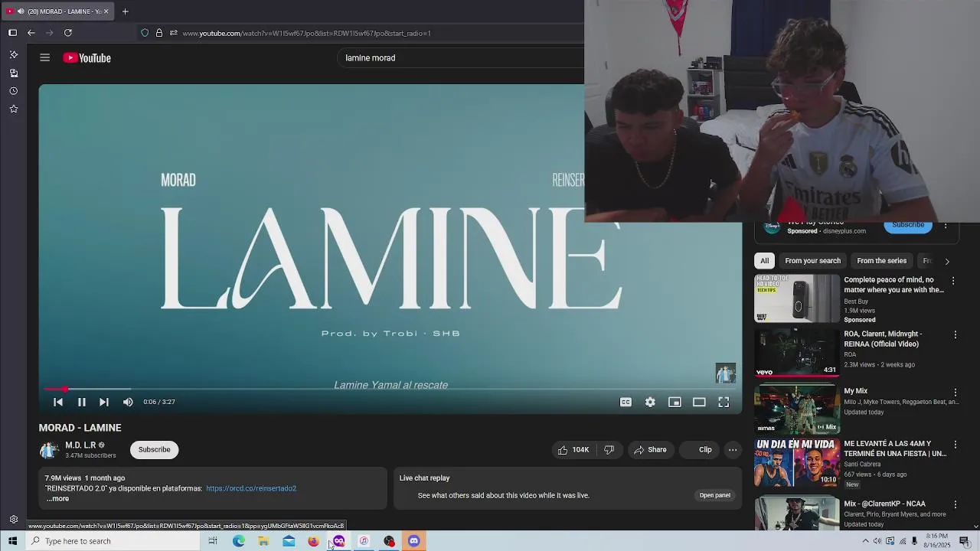Open the YouTube hamburger guide menu
Image resolution: width=980 pixels, height=551 pixels.
(44, 58)
